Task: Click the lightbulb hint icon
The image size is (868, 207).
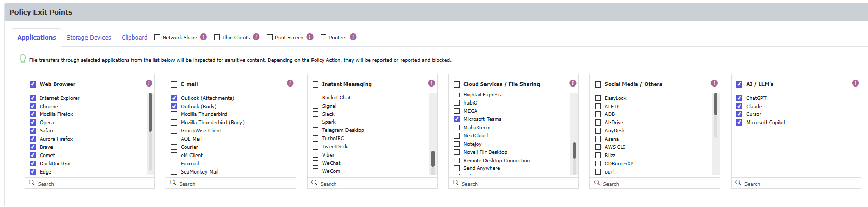Action: pos(22,59)
